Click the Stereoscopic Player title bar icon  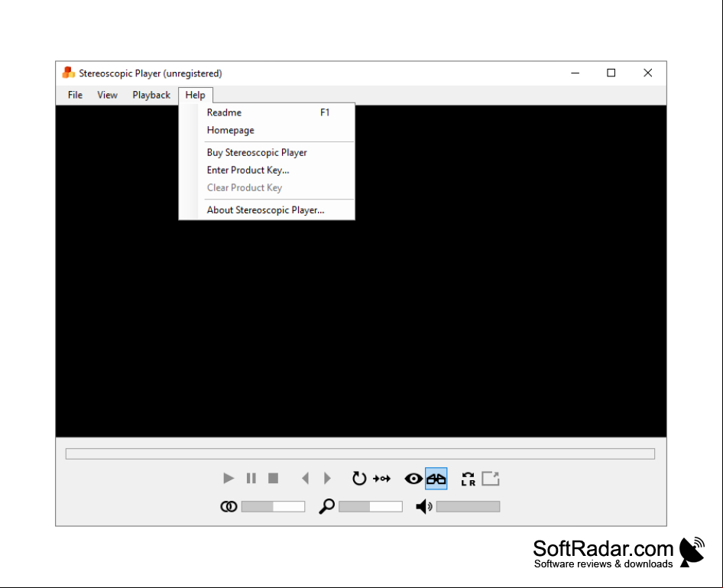coord(69,73)
